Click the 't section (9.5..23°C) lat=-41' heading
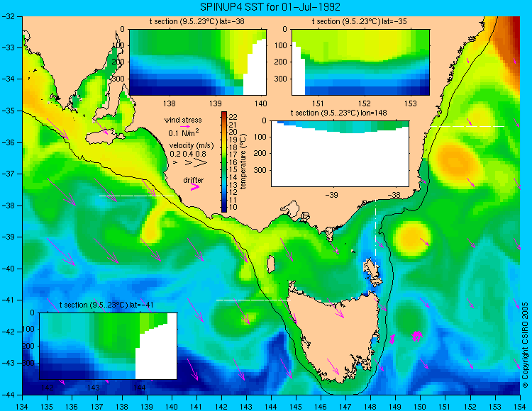The width and height of the screenshot is (532, 411). (x=106, y=305)
